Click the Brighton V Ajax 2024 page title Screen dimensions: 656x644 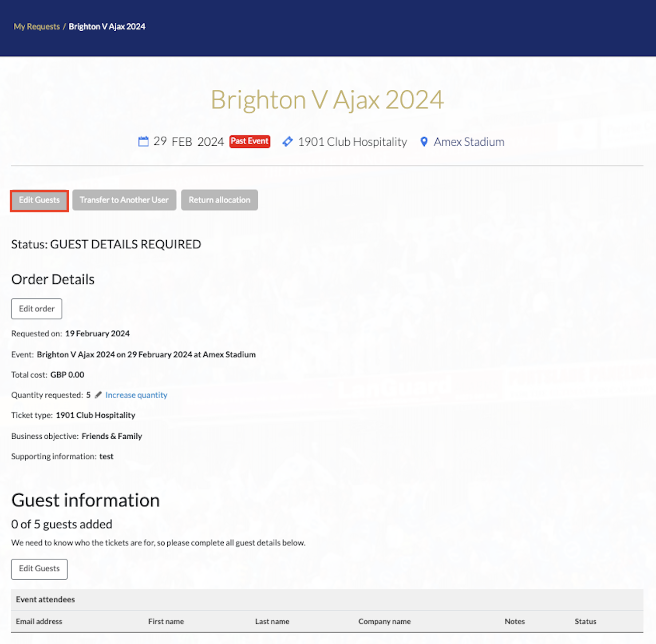pyautogui.click(x=327, y=100)
